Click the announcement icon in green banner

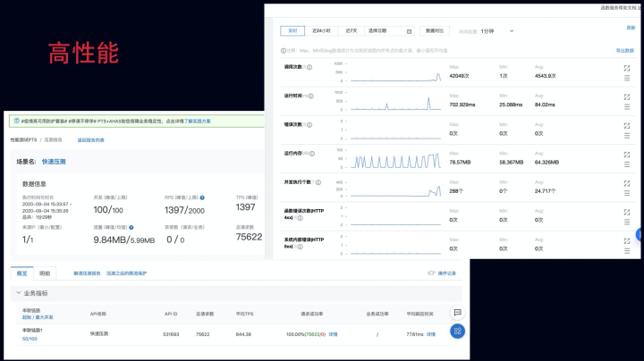17,121
